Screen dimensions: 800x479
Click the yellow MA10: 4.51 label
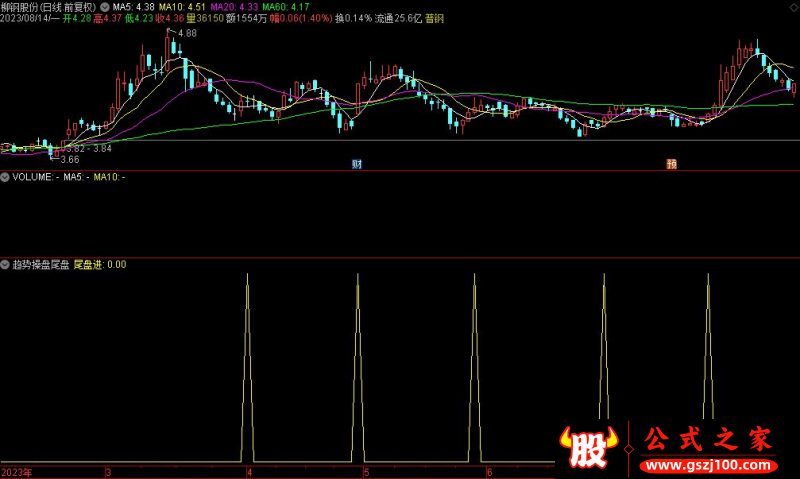[x=182, y=7]
